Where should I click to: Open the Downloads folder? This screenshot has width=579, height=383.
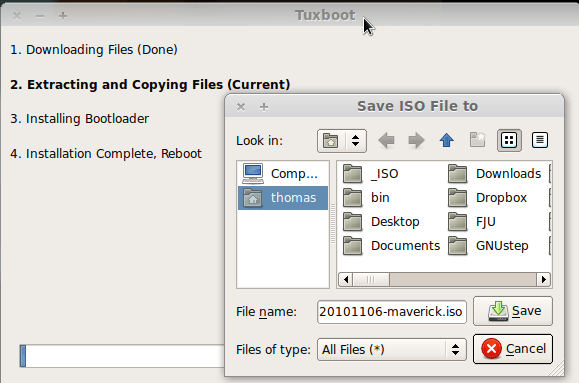[x=494, y=174]
